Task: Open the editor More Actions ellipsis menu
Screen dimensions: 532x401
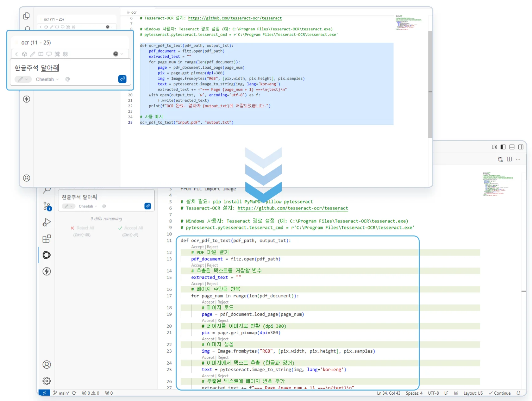Action: pos(518,159)
